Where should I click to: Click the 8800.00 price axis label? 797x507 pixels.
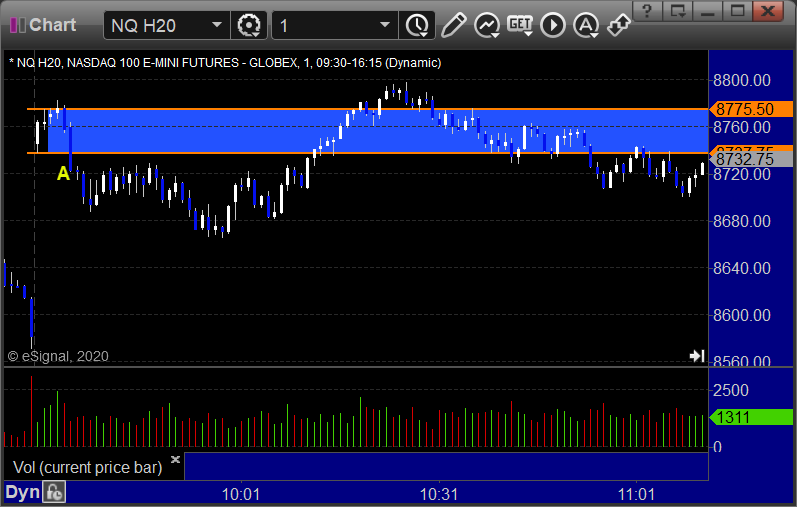click(742, 80)
